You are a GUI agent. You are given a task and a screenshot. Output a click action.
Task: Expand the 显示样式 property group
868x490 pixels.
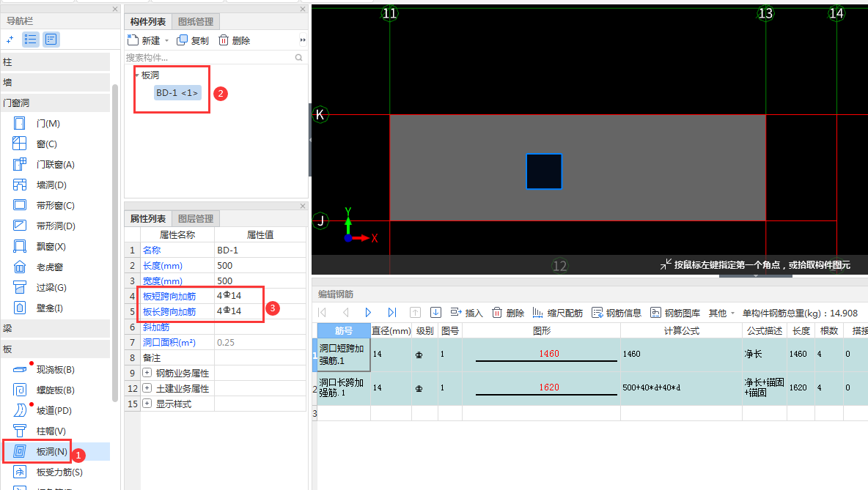pos(147,404)
